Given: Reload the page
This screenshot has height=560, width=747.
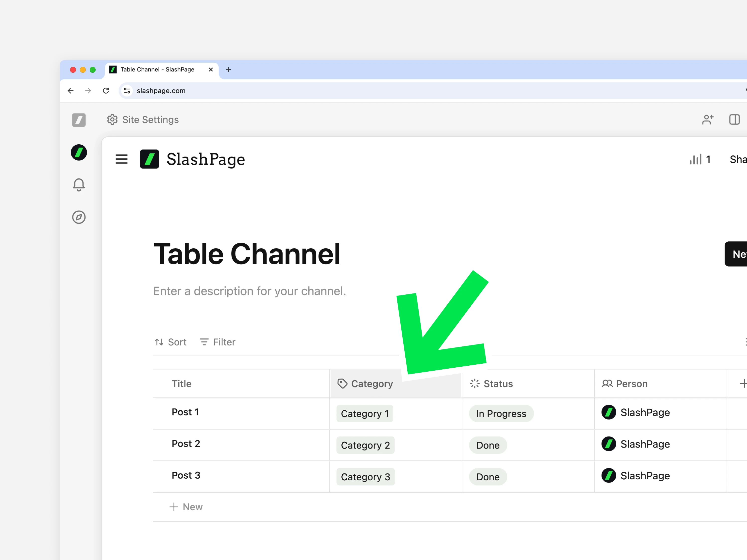Looking at the screenshot, I should pyautogui.click(x=106, y=90).
